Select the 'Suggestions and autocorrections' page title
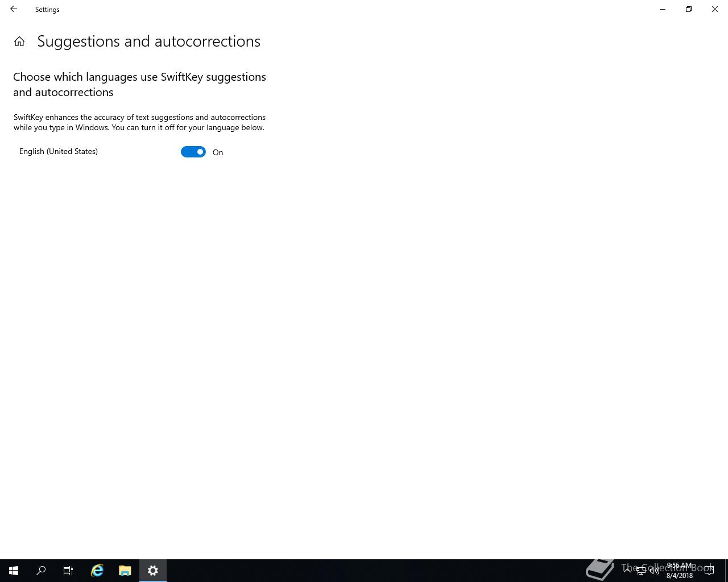The width and height of the screenshot is (728, 582). point(149,41)
